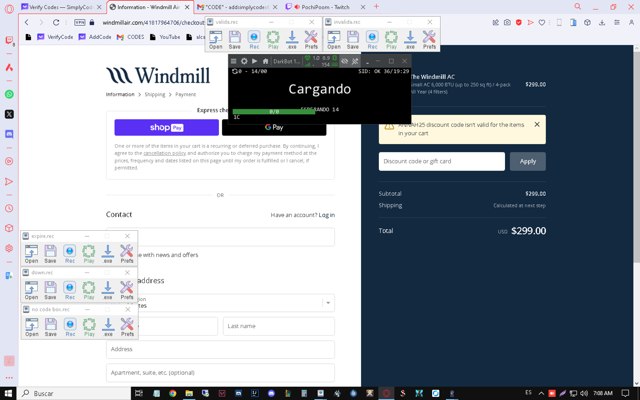Click Open in the expire.rec recorder window

(31, 254)
